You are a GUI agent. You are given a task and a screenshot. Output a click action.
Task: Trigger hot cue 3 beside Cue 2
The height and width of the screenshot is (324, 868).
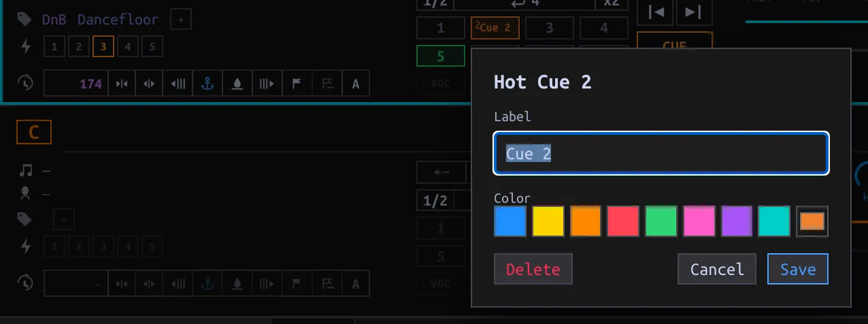tap(550, 28)
